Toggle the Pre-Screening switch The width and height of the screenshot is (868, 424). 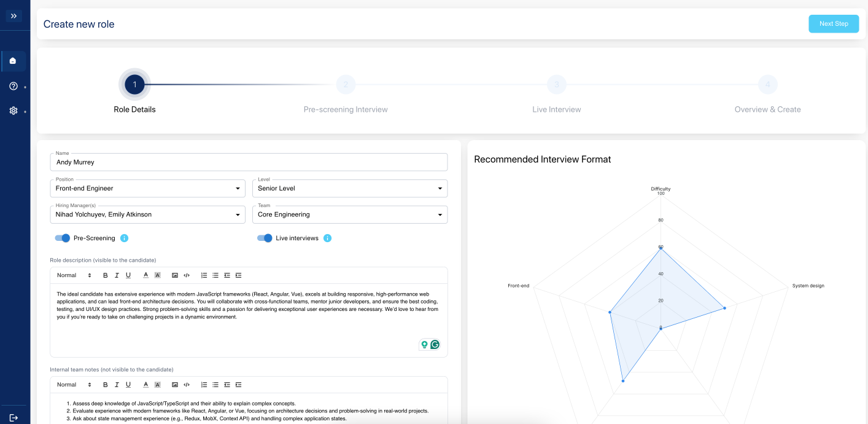[63, 238]
